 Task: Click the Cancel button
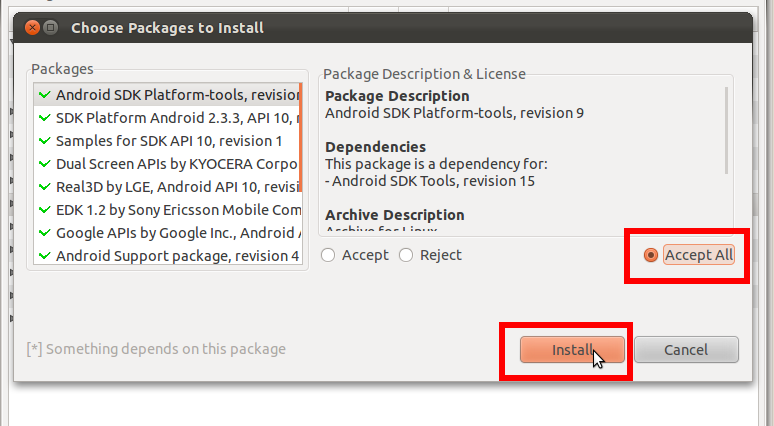[x=686, y=350]
